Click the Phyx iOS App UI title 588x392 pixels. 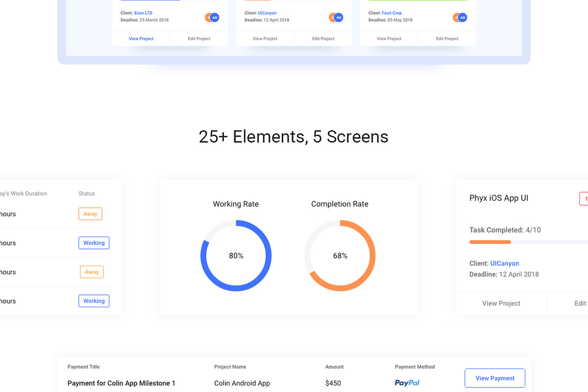pos(499,198)
